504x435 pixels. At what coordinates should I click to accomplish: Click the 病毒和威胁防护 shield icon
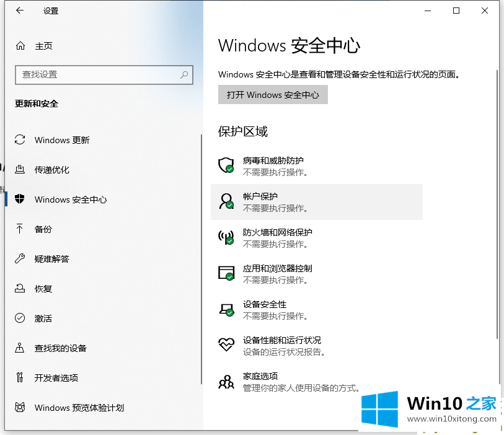click(226, 165)
